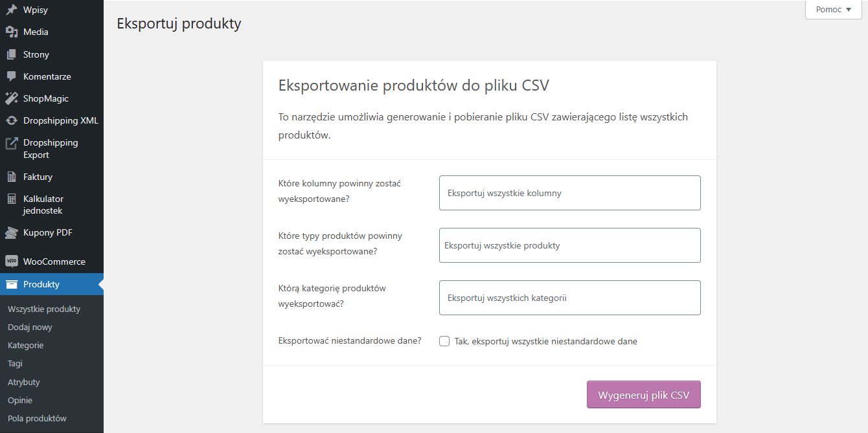This screenshot has height=433, width=868.
Task: Open the WooCommerce logo icon
Action: (x=11, y=261)
